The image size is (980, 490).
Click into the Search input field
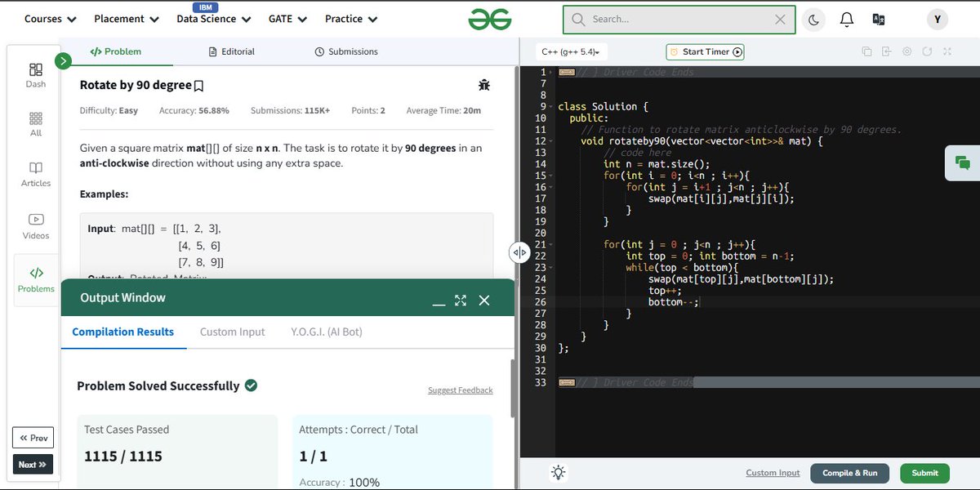click(679, 20)
